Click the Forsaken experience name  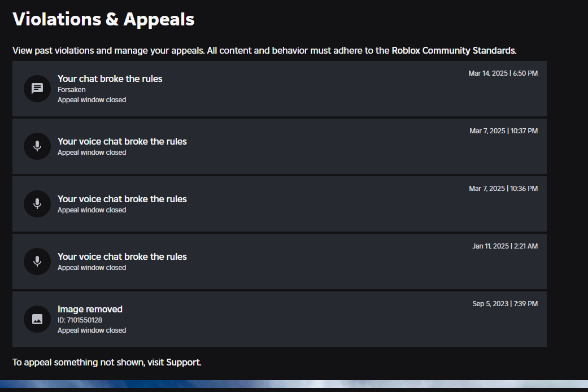point(72,90)
